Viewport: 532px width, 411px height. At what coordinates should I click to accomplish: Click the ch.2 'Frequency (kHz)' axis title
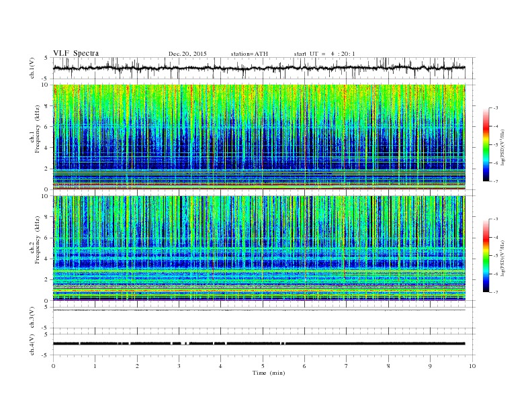coord(38,239)
